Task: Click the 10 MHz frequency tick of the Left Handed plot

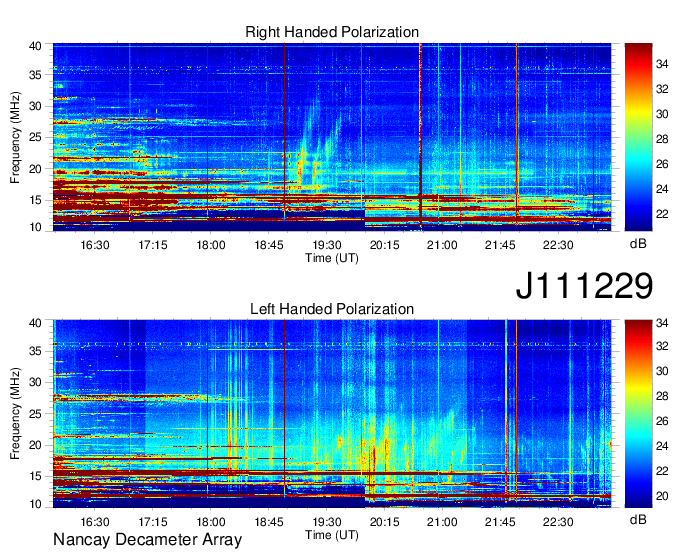Action: pyautogui.click(x=35, y=504)
